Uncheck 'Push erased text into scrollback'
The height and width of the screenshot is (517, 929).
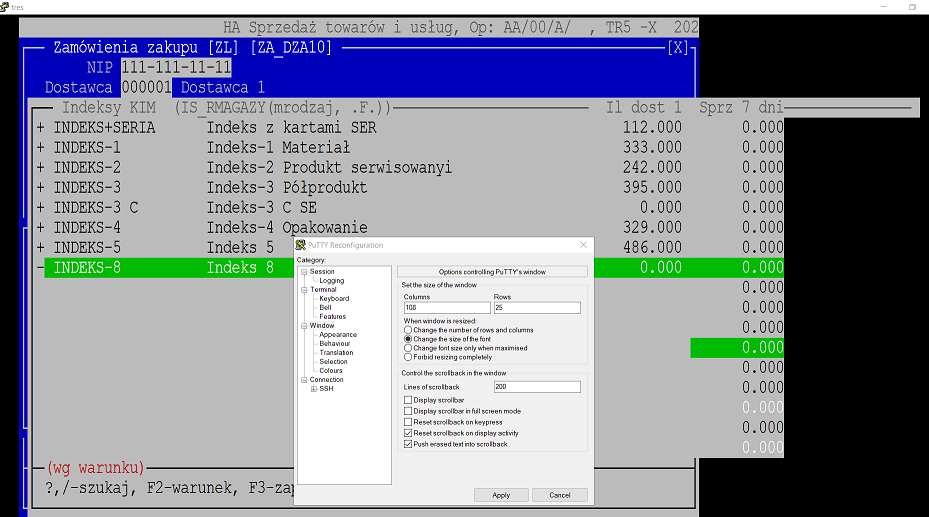408,444
